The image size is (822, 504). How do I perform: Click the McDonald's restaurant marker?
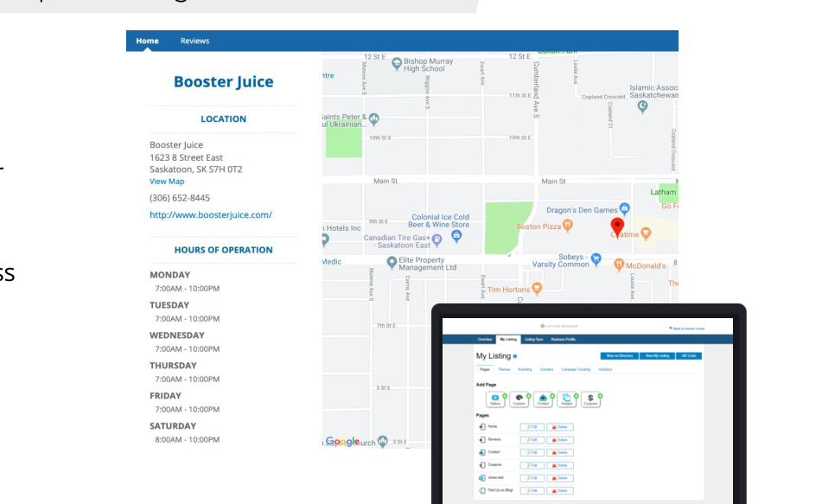(619, 265)
